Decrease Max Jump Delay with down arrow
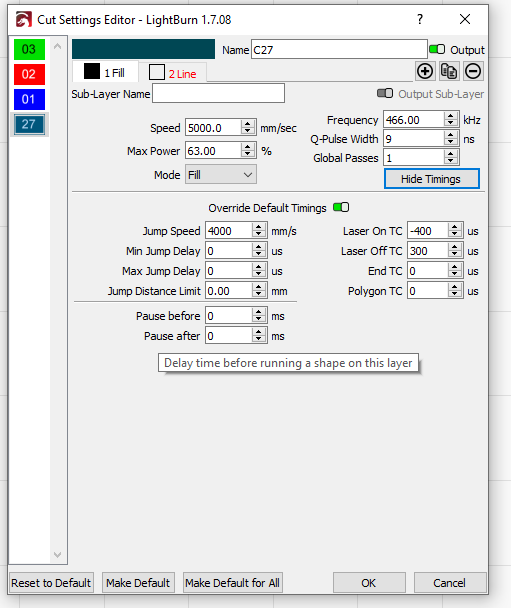This screenshot has width=511, height=608. point(258,275)
